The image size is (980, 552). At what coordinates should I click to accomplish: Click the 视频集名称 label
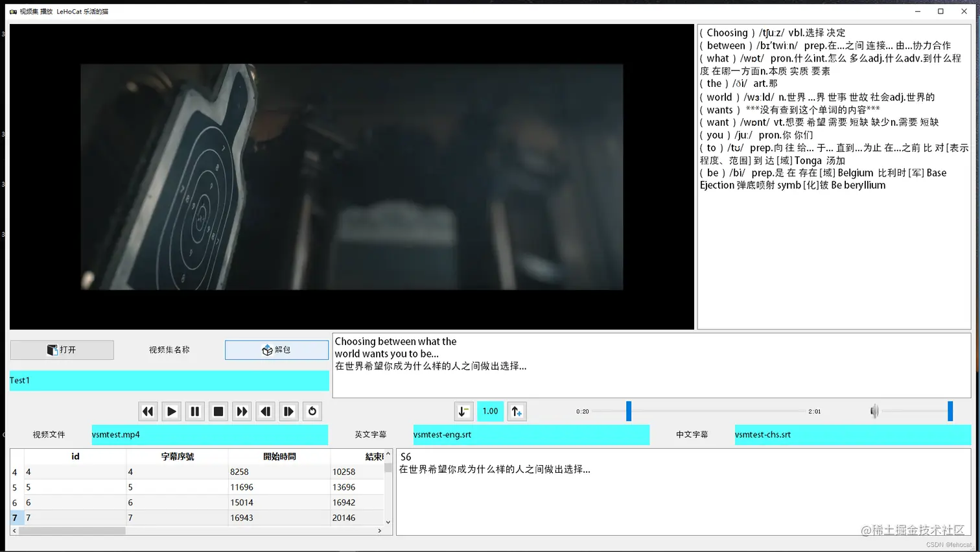click(169, 350)
